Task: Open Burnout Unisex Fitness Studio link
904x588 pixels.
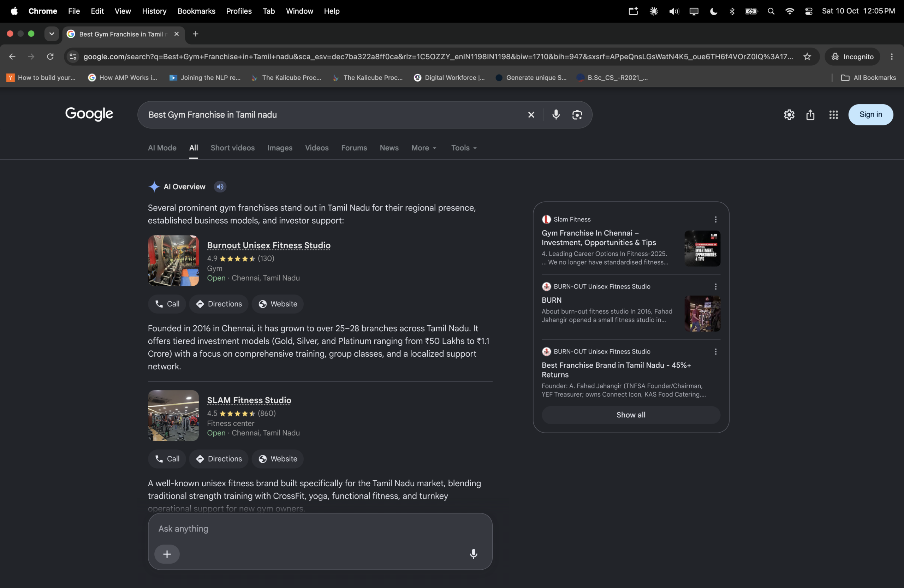Action: point(268,245)
